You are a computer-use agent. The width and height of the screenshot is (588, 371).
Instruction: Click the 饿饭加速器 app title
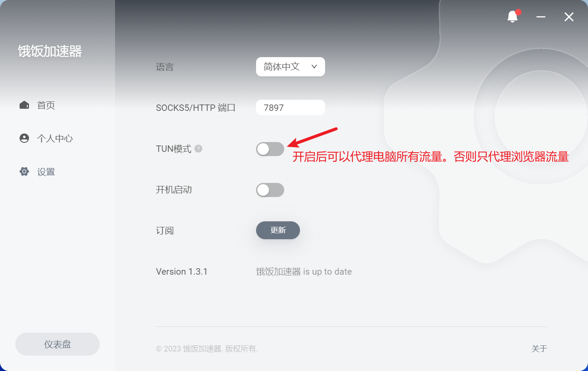pos(50,51)
